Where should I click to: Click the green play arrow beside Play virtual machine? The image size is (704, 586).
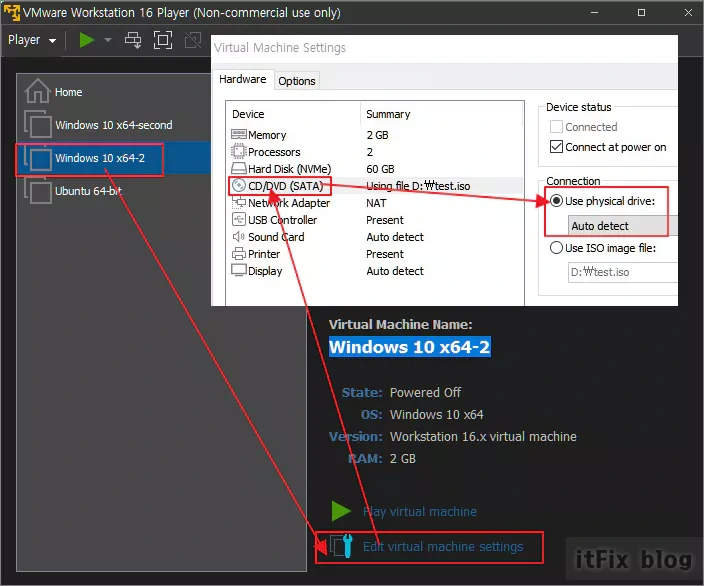click(x=341, y=511)
